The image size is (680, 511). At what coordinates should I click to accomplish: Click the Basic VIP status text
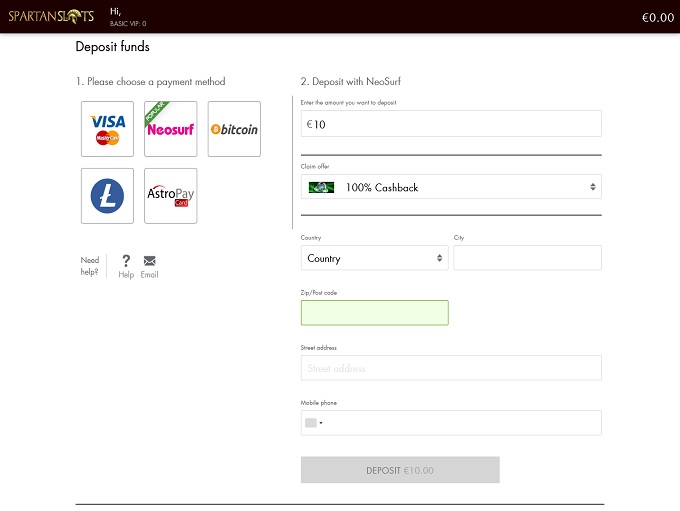(x=128, y=22)
